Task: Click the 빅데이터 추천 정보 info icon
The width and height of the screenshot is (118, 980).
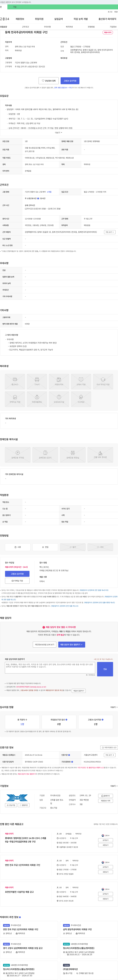Action: point(20,917)
